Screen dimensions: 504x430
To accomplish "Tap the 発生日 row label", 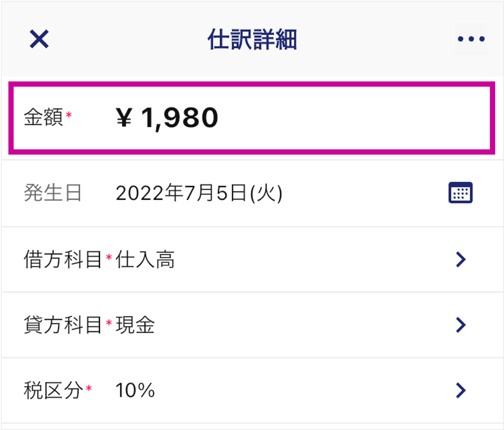I will (53, 193).
